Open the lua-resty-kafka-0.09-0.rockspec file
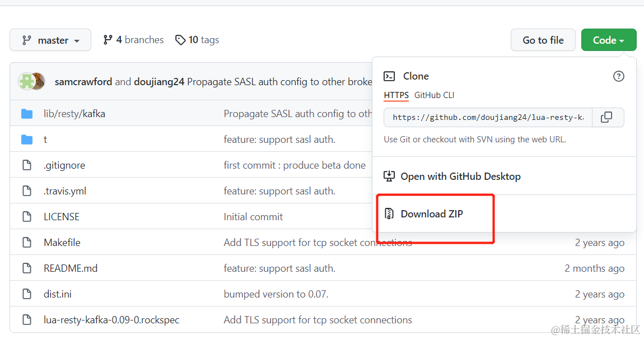The image size is (644, 339). pyautogui.click(x=111, y=320)
